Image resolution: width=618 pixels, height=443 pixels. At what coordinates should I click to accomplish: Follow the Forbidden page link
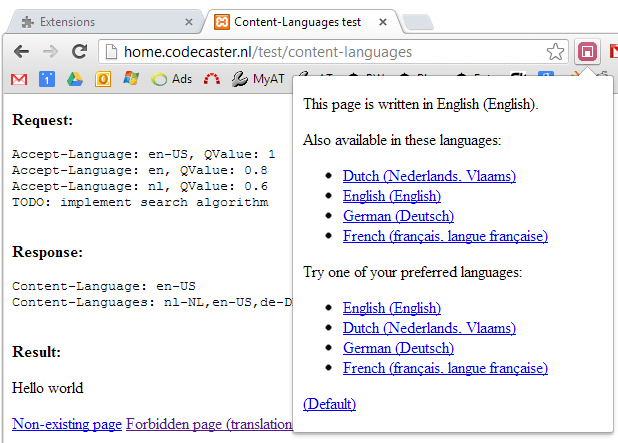tap(209, 424)
